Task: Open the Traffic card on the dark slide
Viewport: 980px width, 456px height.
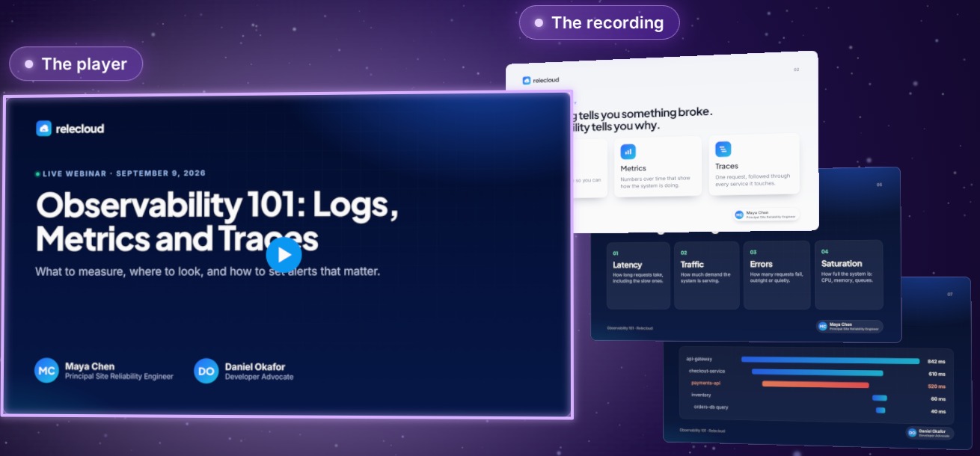Action: coord(706,275)
